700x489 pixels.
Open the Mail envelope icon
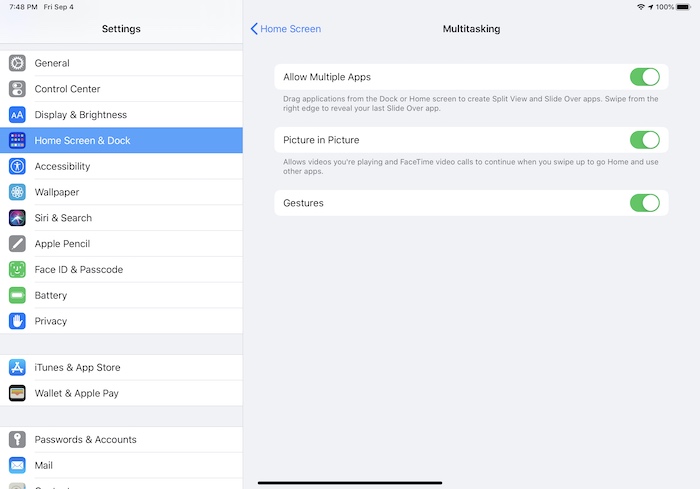17,465
